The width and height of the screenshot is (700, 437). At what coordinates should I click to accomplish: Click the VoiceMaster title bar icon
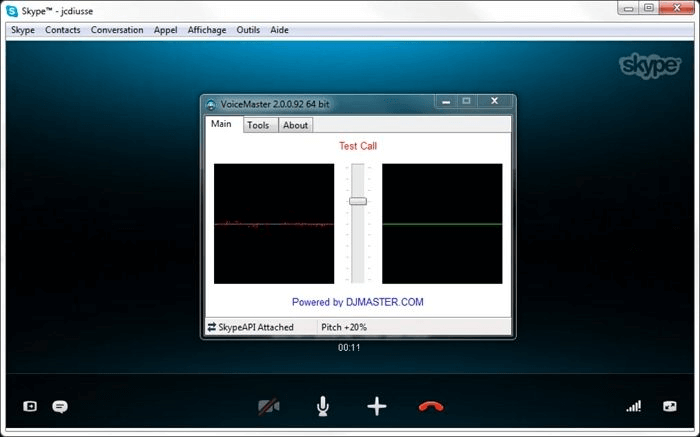[x=211, y=104]
